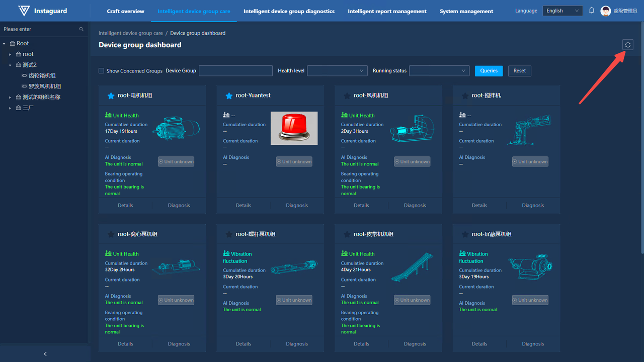The image size is (644, 362).
Task: Click the refresh icon on dashboard header
Action: point(627,45)
